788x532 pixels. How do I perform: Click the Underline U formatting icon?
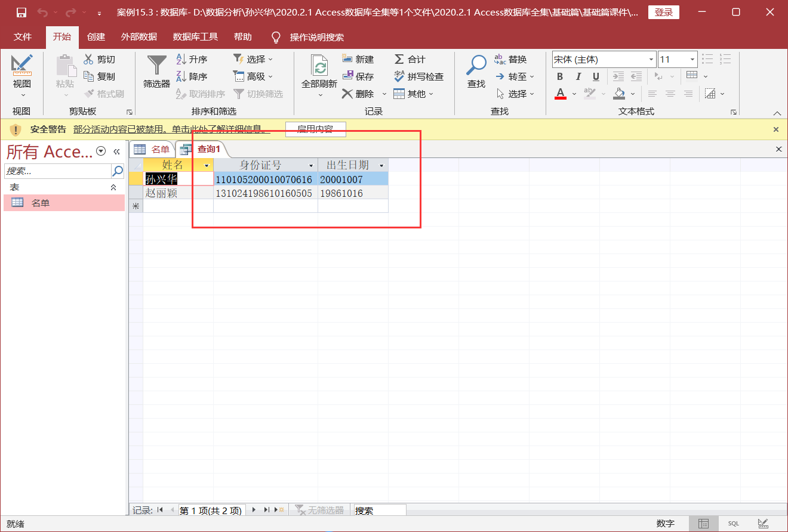[596, 76]
